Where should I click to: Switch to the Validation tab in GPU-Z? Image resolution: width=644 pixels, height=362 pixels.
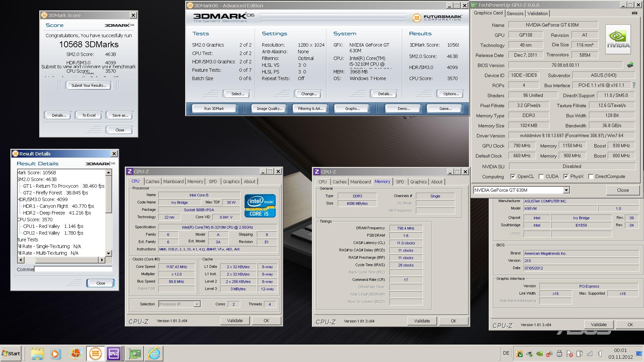537,13
